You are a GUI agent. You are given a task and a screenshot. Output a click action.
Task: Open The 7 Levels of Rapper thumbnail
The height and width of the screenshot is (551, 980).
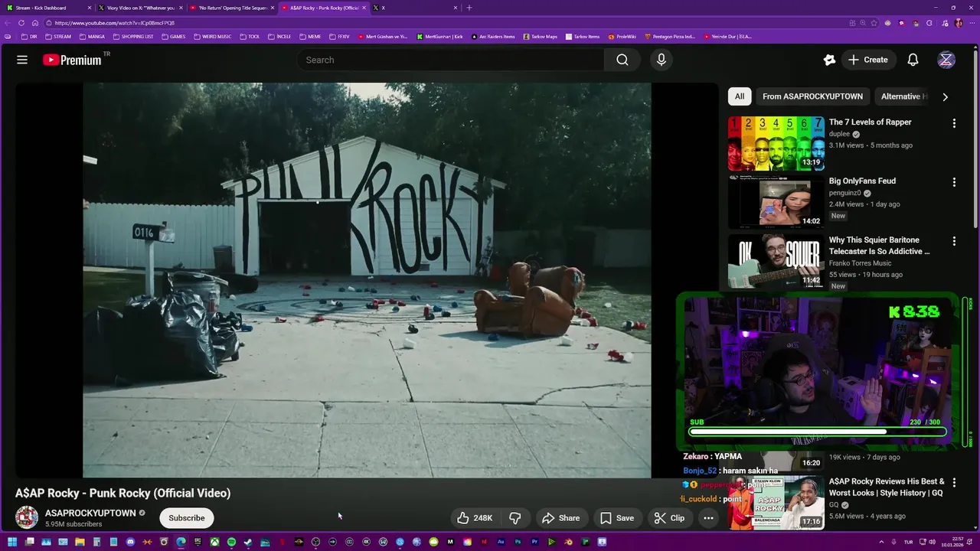coord(776,143)
